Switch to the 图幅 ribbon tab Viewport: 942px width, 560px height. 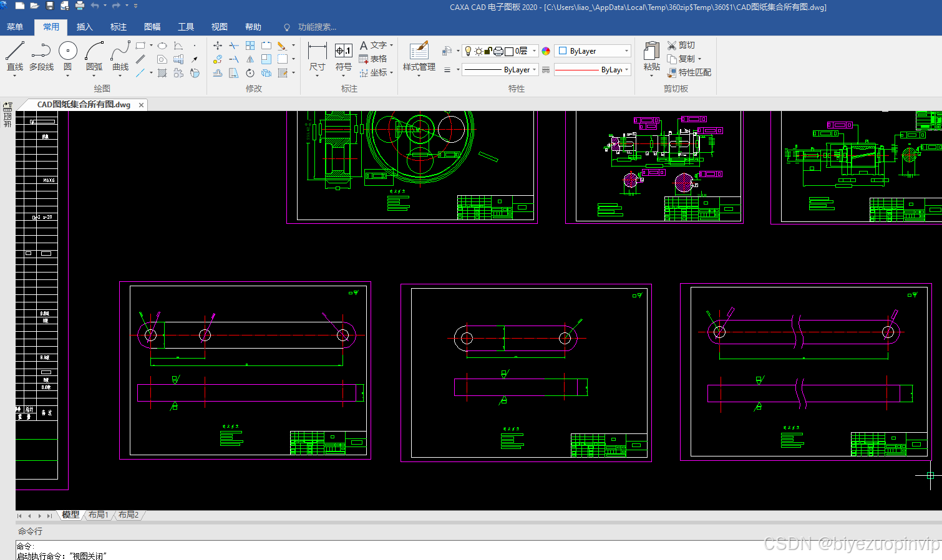pyautogui.click(x=152, y=27)
